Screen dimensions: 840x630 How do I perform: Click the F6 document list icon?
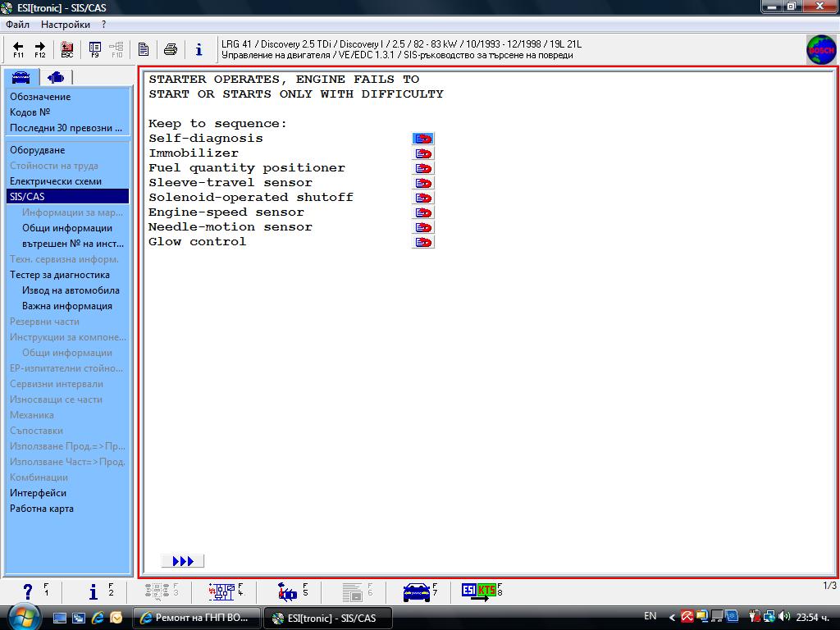[x=353, y=592]
